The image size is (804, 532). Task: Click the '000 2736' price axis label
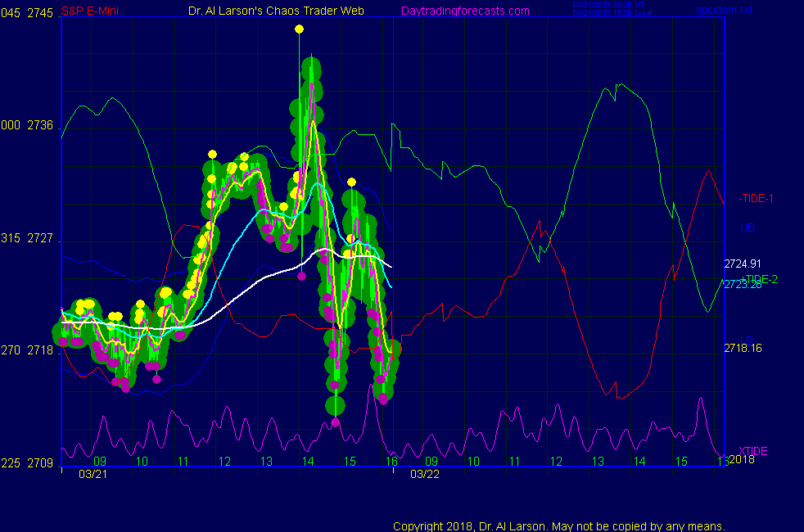27,125
